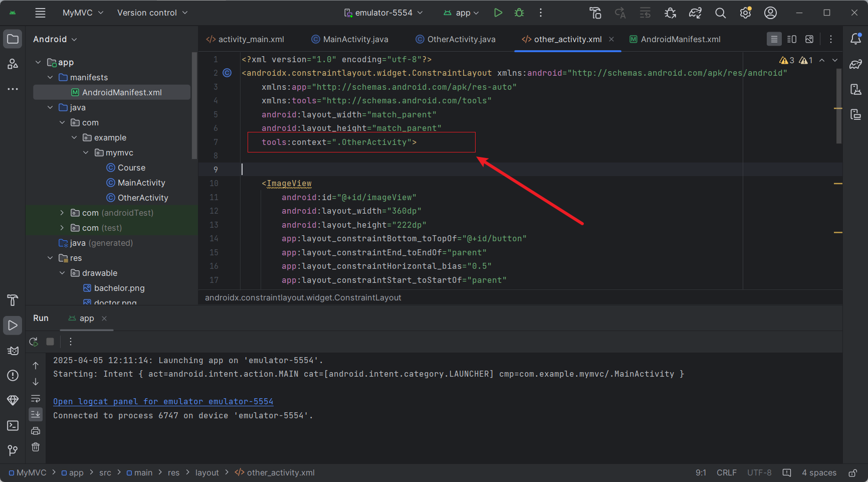Expand com (androidTest) package
The width and height of the screenshot is (868, 482).
pos(62,213)
